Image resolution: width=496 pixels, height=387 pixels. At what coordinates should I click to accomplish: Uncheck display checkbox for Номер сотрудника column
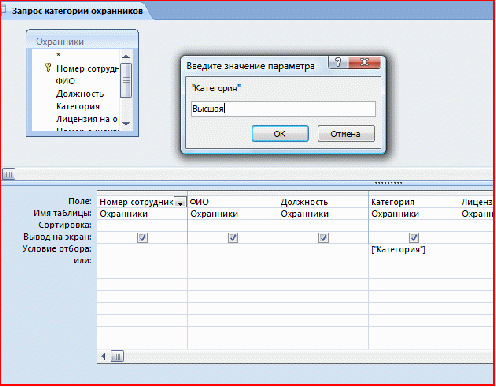142,238
